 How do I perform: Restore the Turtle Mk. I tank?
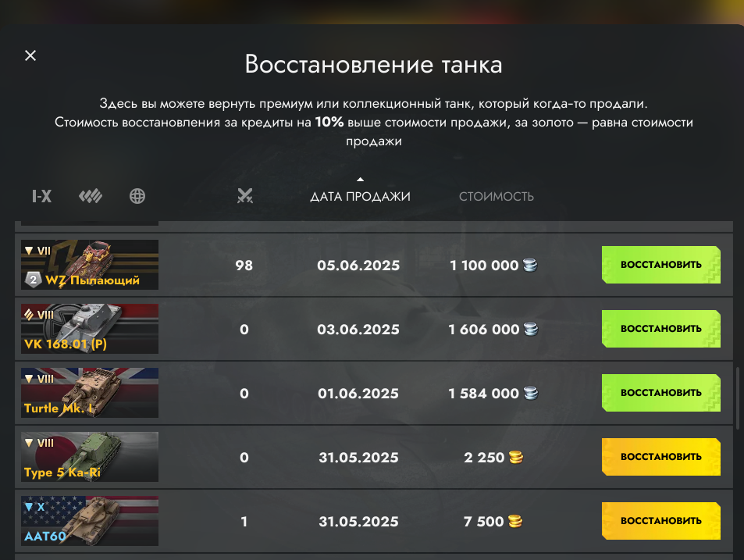click(x=661, y=393)
